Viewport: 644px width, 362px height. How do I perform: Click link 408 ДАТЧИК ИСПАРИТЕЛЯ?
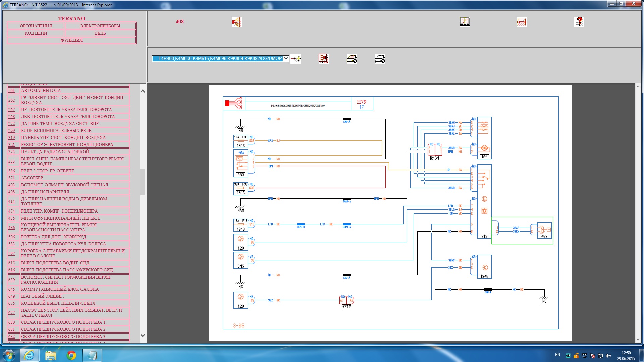pyautogui.click(x=12, y=192)
